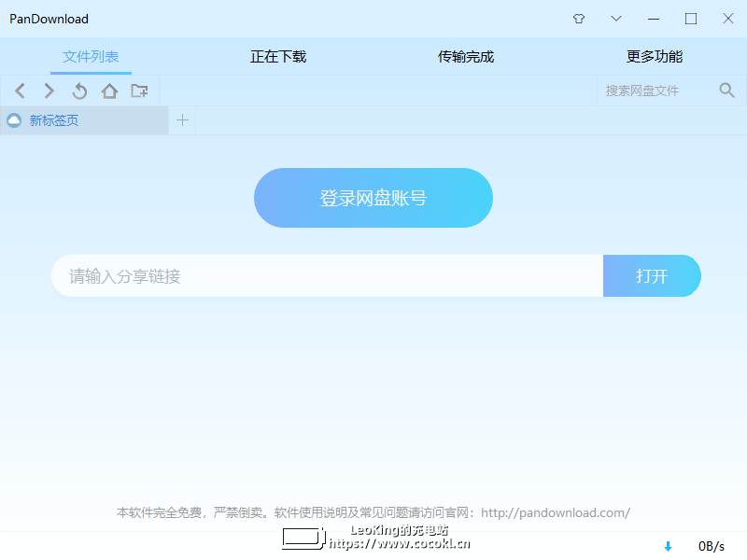
Task: Focus the 搜索网盘文件 search box
Action: coord(657,91)
